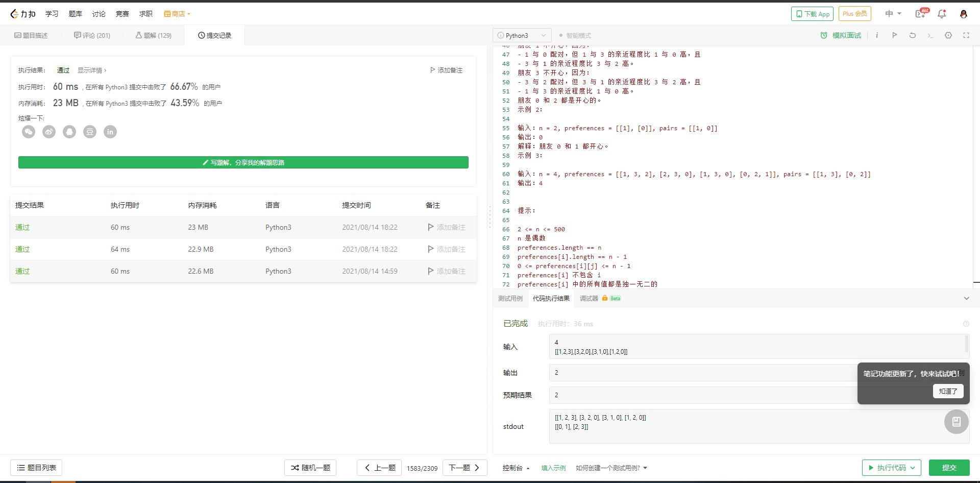Open 讨论 in top navigation
The image size is (980, 483).
[x=99, y=14]
